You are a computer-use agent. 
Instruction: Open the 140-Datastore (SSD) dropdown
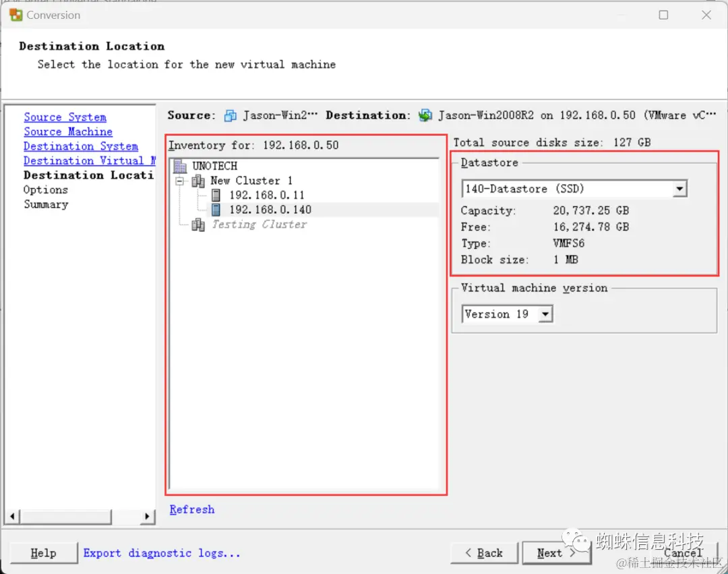679,189
